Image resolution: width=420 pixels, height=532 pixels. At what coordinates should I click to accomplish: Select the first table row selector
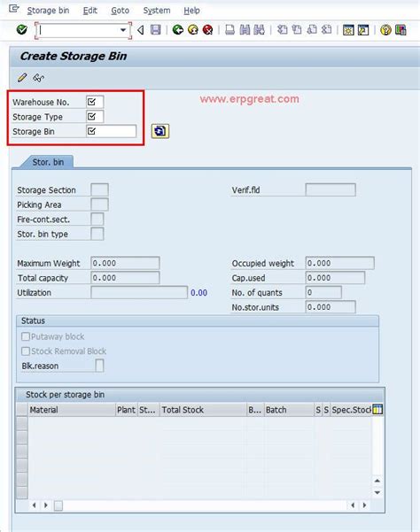pos(22,423)
